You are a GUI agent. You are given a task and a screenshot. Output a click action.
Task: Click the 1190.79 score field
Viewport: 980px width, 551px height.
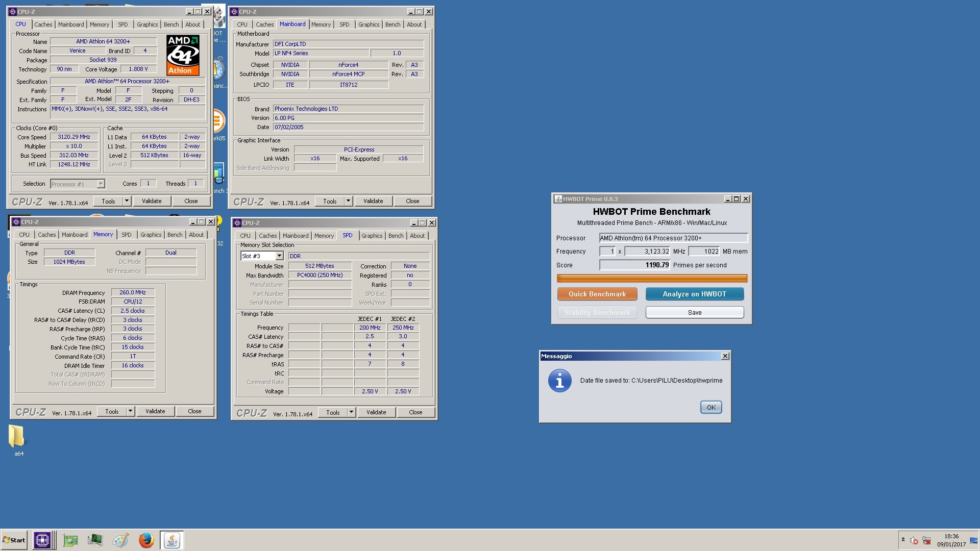pyautogui.click(x=634, y=265)
